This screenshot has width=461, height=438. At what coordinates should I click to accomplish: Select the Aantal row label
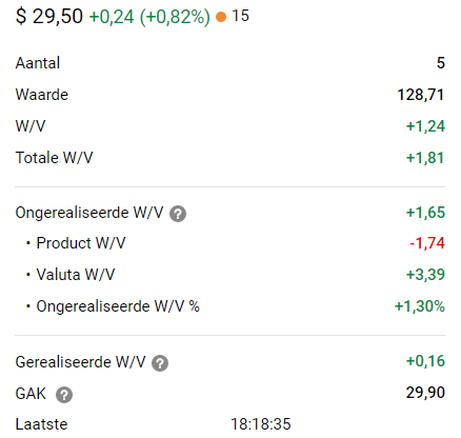click(x=38, y=63)
